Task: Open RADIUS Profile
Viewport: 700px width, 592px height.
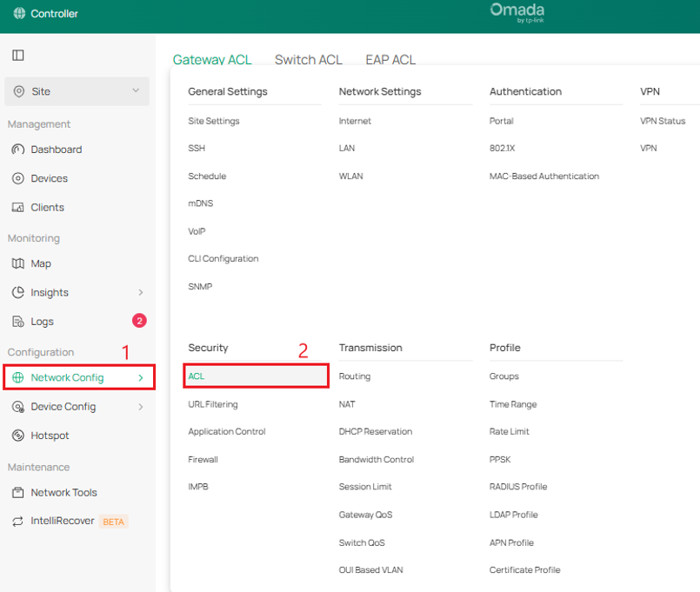Action: click(518, 487)
